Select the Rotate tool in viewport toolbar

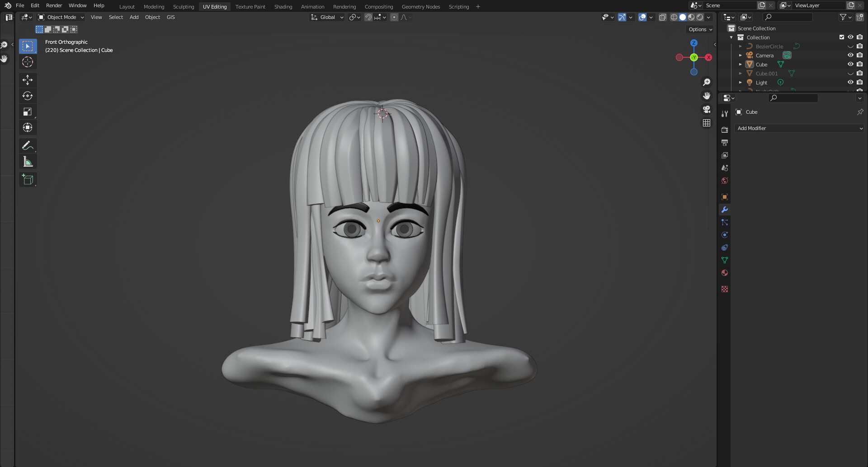point(28,95)
